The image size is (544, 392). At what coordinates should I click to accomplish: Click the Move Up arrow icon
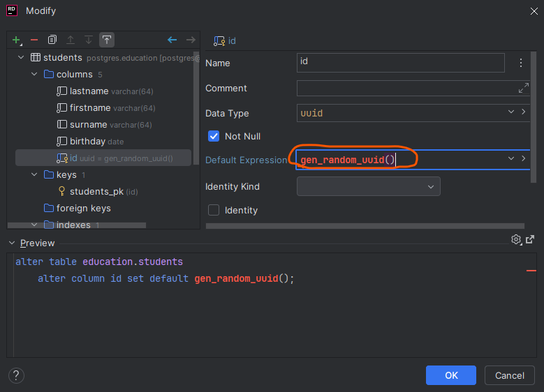click(x=71, y=40)
